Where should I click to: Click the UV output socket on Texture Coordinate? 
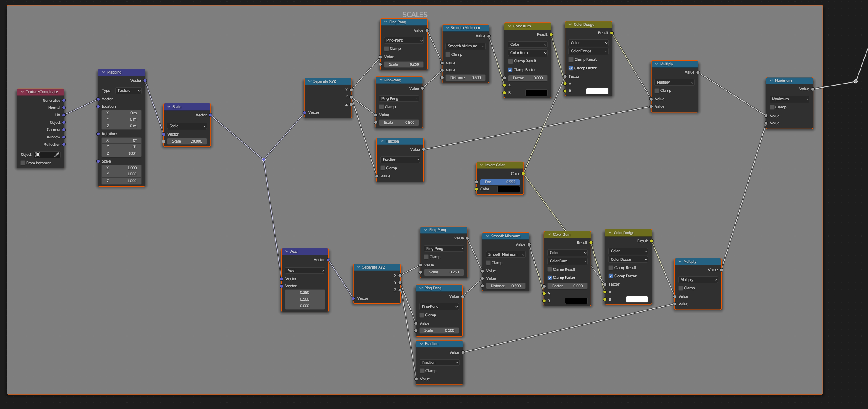[64, 115]
